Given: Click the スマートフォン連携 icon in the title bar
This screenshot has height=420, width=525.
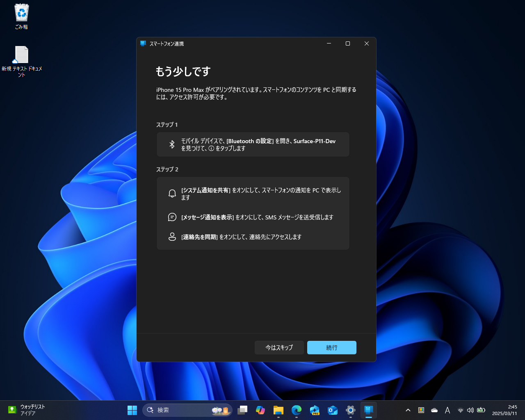Looking at the screenshot, I should (x=143, y=43).
